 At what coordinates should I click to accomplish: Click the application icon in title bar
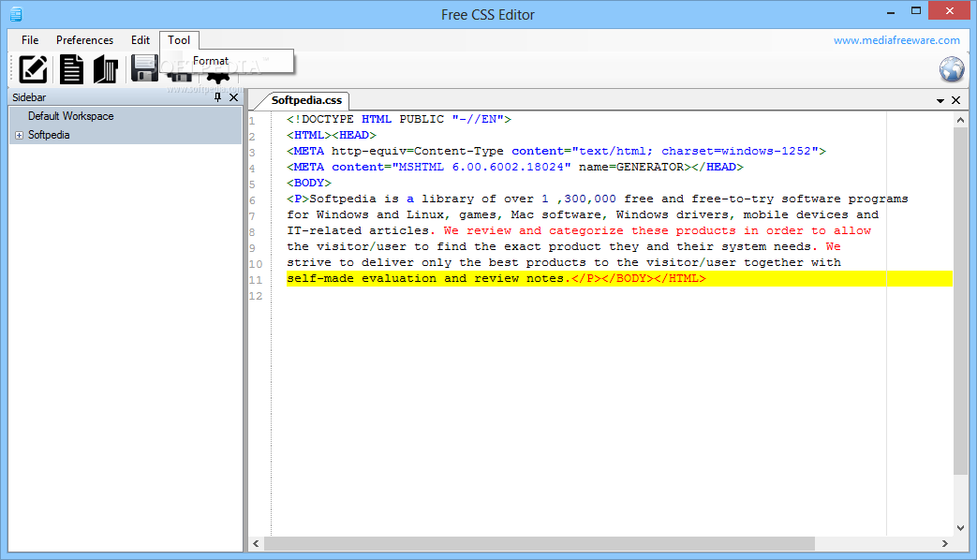coord(16,14)
